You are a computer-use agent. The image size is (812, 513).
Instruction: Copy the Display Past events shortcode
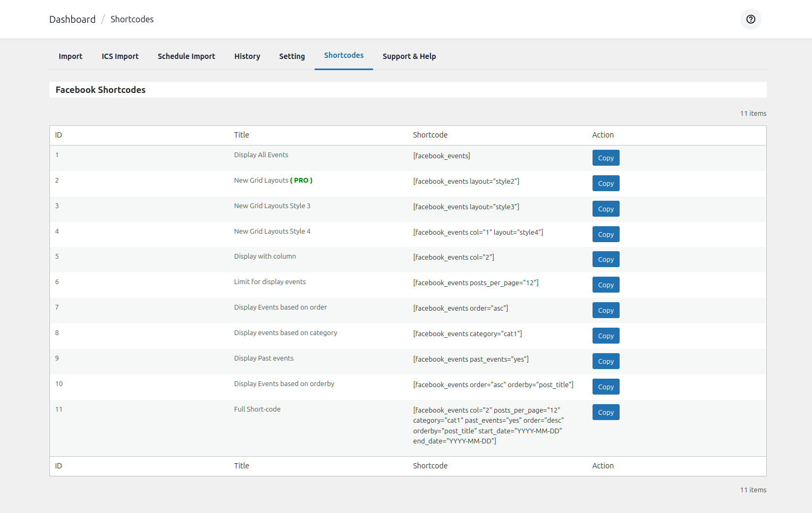coord(606,361)
